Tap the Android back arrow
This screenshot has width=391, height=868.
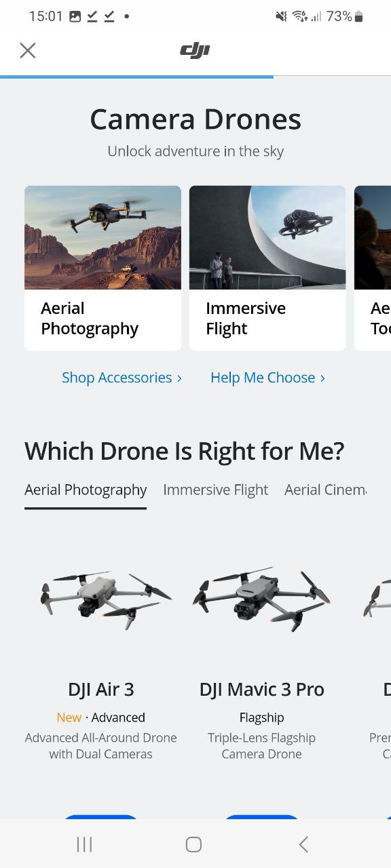pos(303,844)
